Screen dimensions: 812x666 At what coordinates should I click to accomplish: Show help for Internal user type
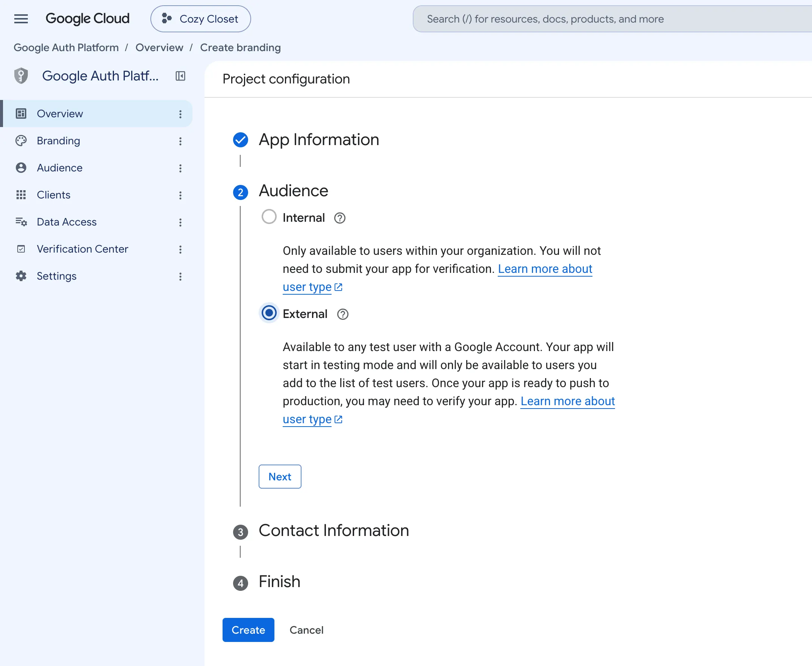(339, 218)
